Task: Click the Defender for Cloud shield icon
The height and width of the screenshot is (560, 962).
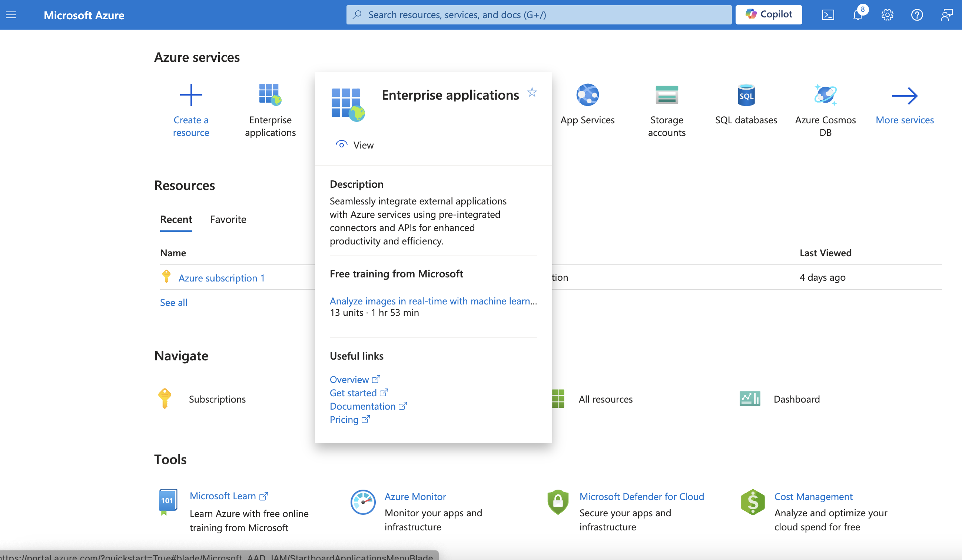Action: click(x=558, y=502)
